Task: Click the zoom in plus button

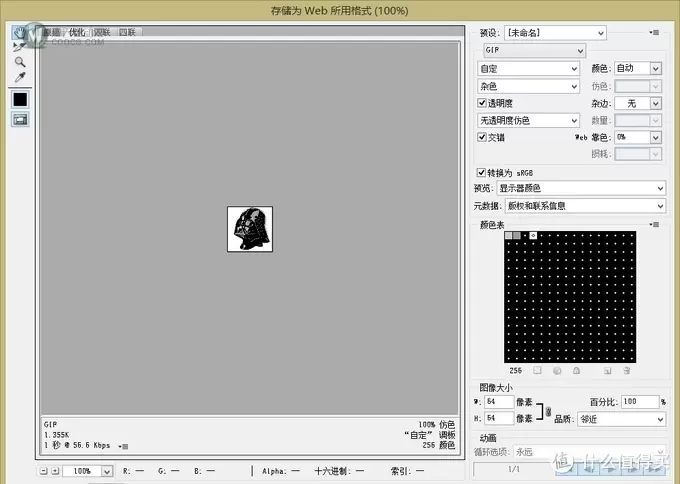Action: point(55,471)
